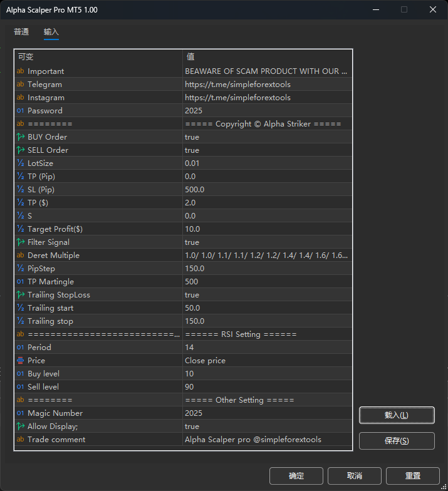The height and width of the screenshot is (491, 448).
Task: Click the boolean icon beside SELL Order
Action: click(x=20, y=150)
